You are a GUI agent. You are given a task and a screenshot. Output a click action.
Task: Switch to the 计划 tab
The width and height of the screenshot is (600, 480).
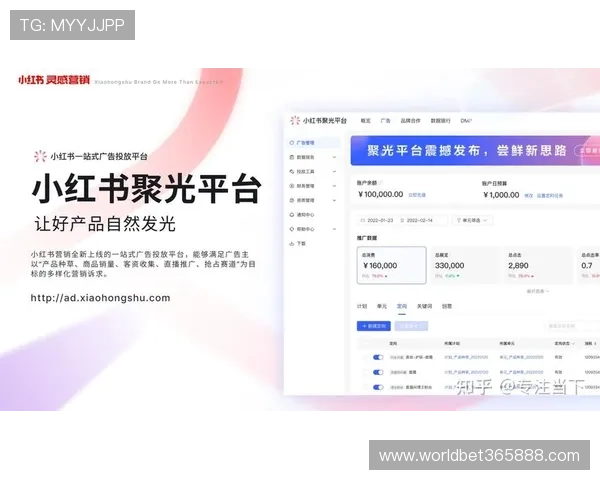pos(362,306)
